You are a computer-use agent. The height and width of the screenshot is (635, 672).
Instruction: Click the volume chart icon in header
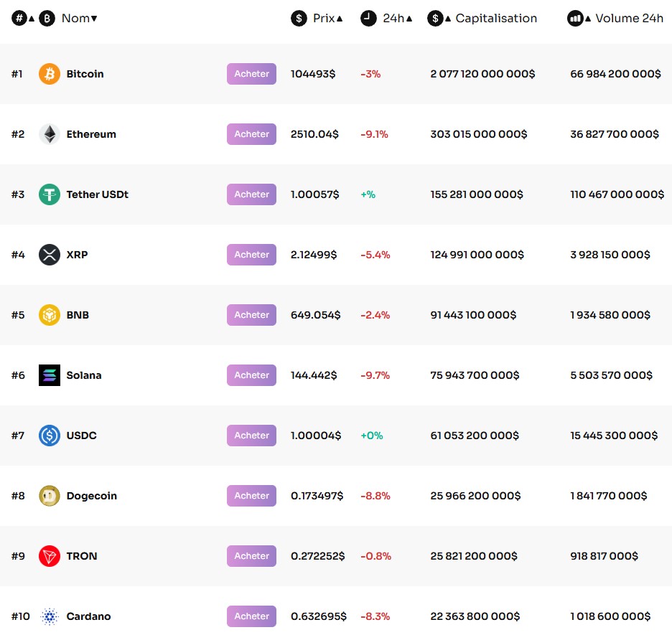(575, 18)
